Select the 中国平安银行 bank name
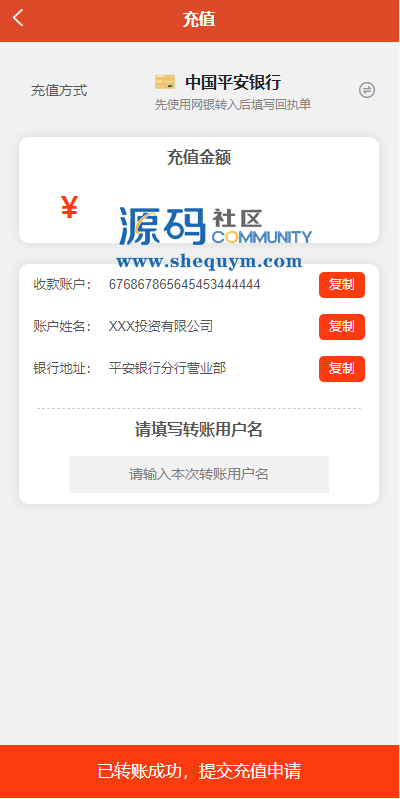 [x=233, y=82]
